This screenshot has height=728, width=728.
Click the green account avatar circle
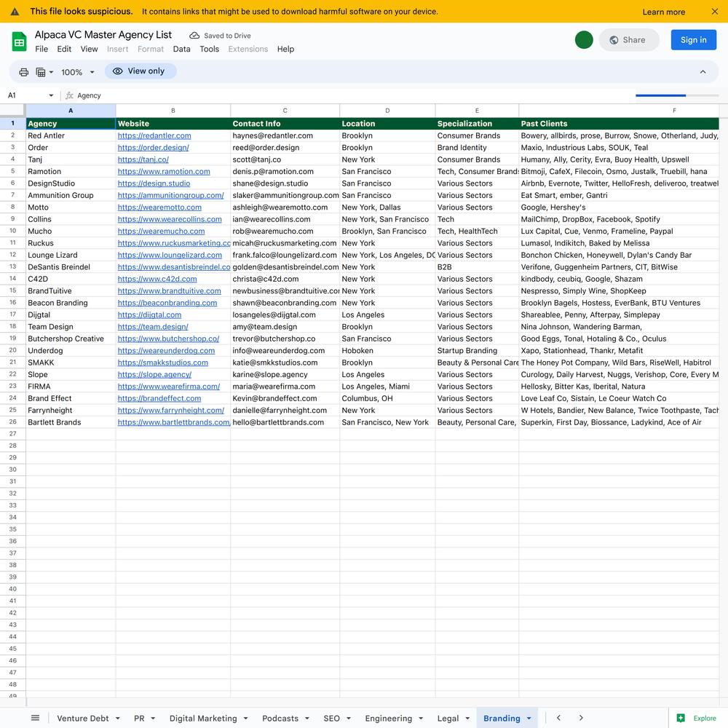(x=584, y=40)
